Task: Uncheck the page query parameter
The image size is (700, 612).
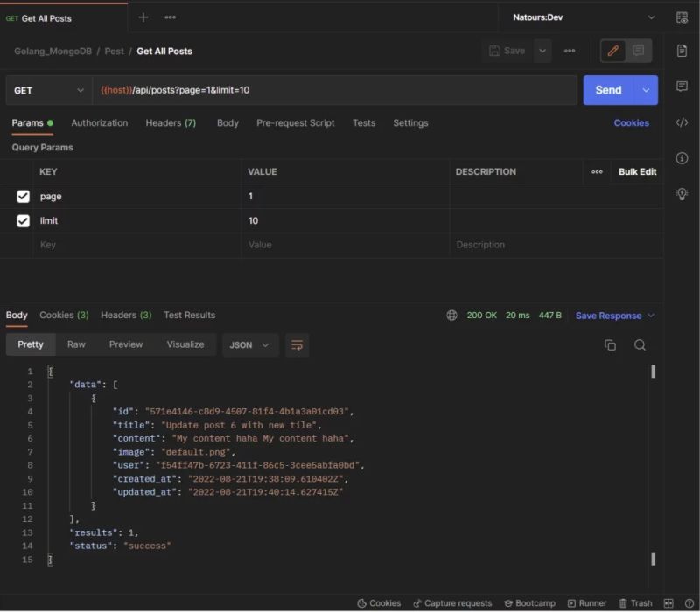Action: click(24, 196)
